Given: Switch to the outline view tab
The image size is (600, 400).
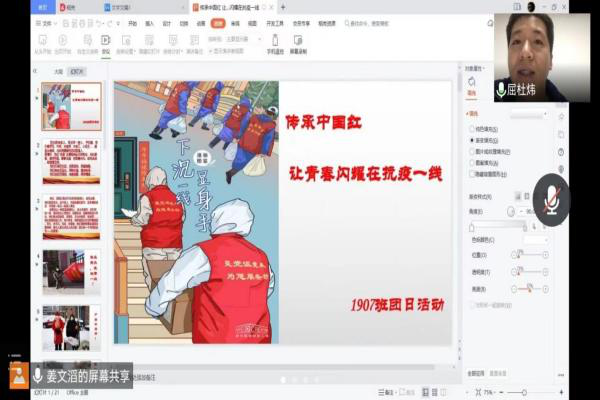Looking at the screenshot, I should pyautogui.click(x=58, y=72).
